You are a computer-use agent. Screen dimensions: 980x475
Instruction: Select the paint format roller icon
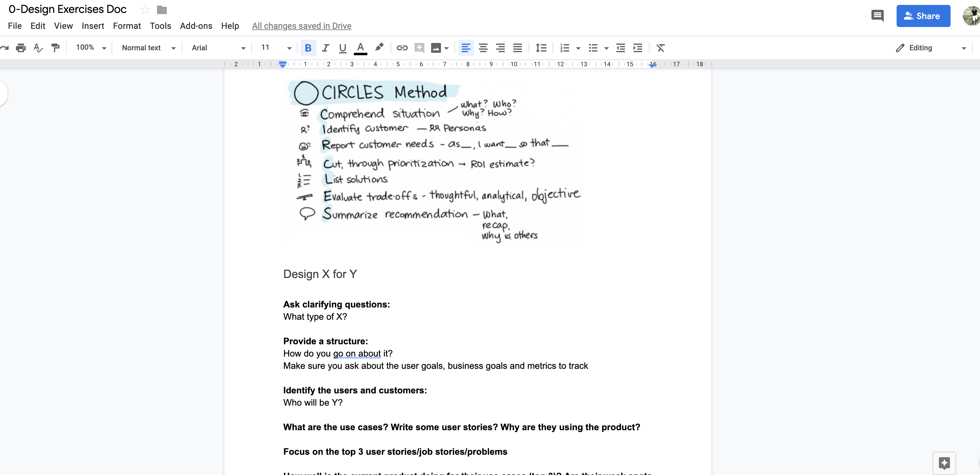(56, 48)
